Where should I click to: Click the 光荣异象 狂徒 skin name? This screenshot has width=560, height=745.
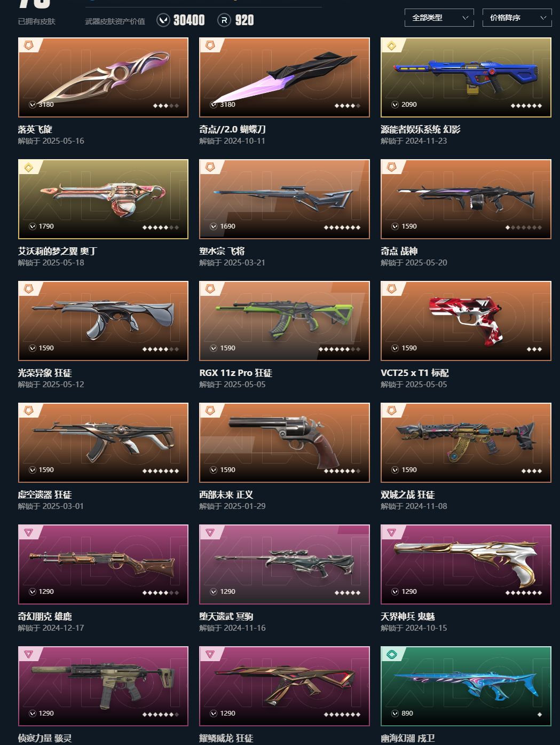pos(45,373)
